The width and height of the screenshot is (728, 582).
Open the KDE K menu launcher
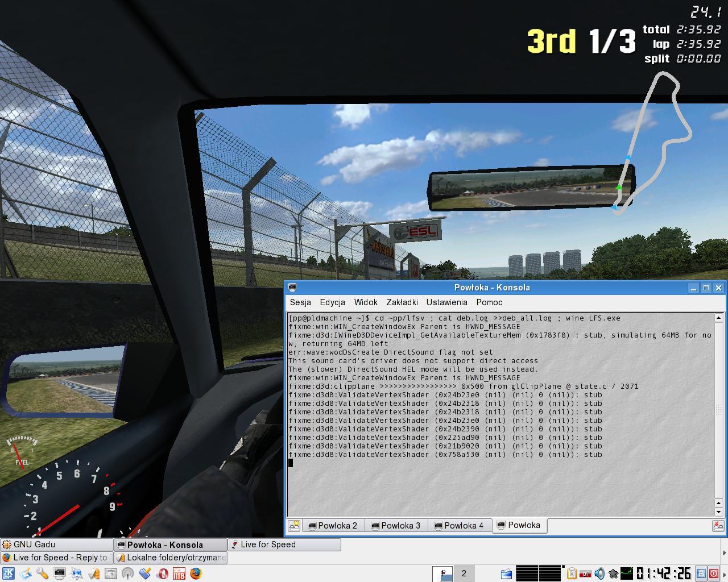click(9, 573)
